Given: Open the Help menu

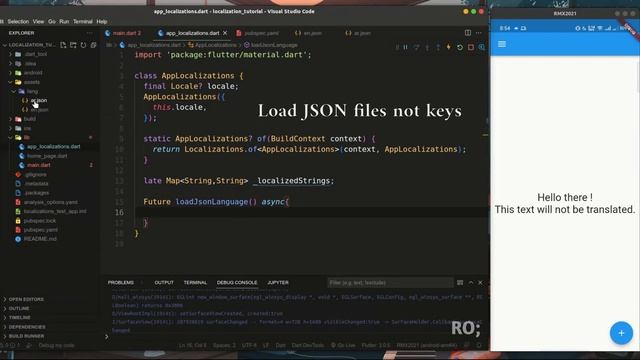Looking at the screenshot, I should click(102, 22).
